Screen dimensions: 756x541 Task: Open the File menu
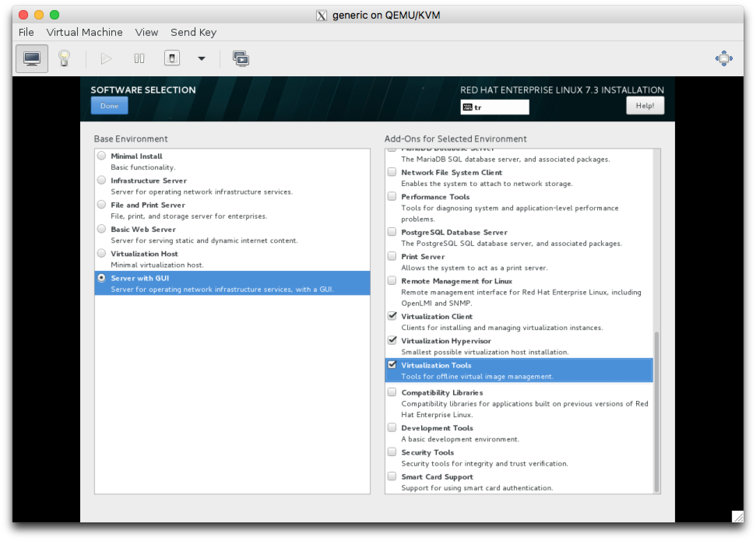tap(26, 32)
